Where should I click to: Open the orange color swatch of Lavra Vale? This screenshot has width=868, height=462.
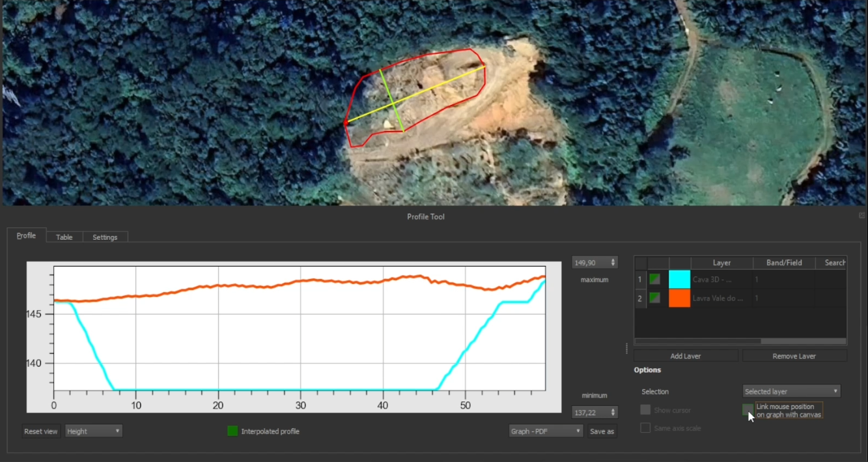679,298
